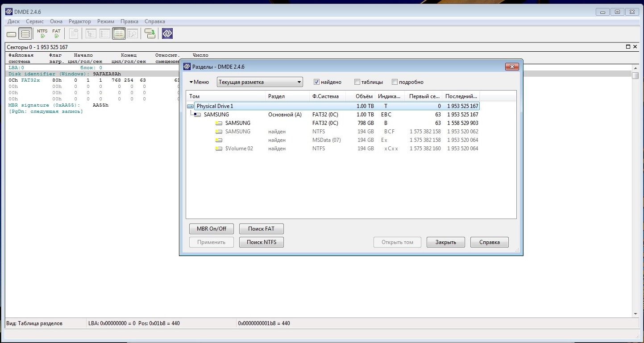The width and height of the screenshot is (644, 343).
Task: Click the Physical Drive 1 disk icon
Action: point(191,107)
